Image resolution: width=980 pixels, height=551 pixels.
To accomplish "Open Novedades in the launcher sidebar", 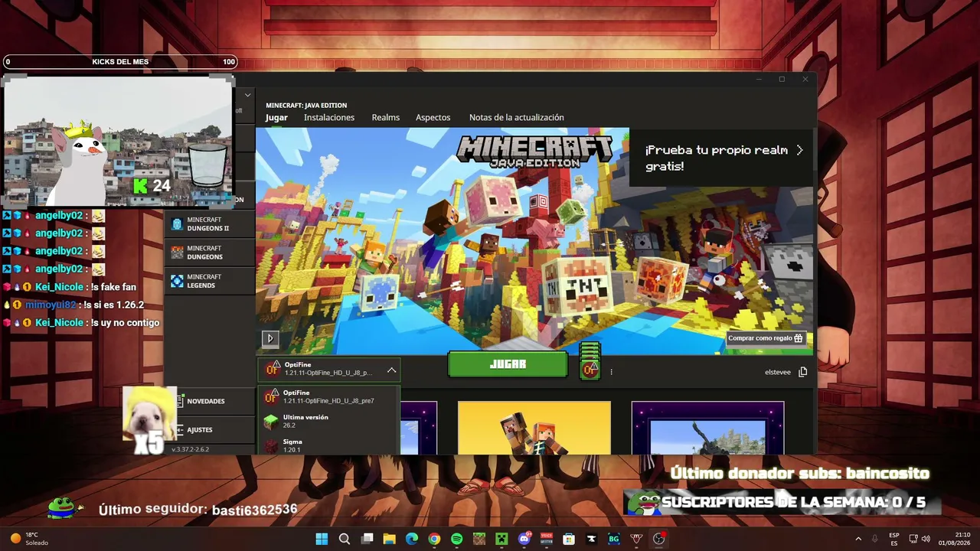I will 210,401.
